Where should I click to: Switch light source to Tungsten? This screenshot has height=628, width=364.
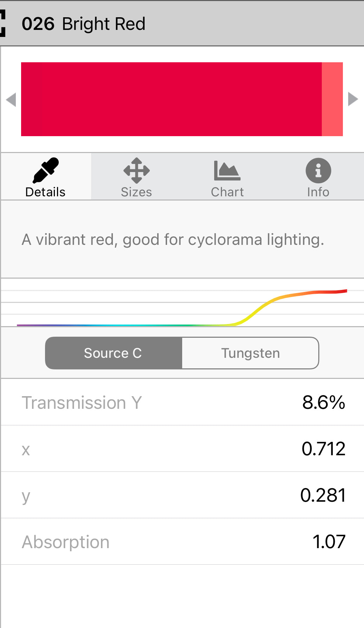250,353
